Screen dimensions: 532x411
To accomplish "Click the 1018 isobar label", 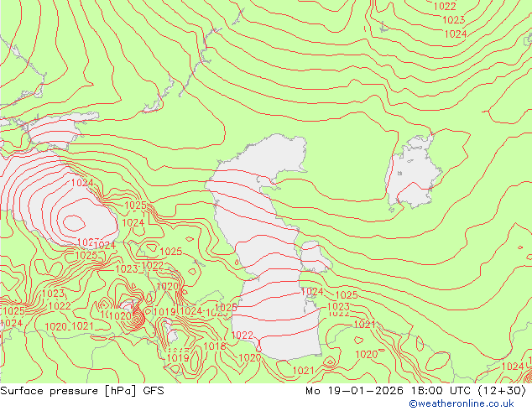I will 215,346.
